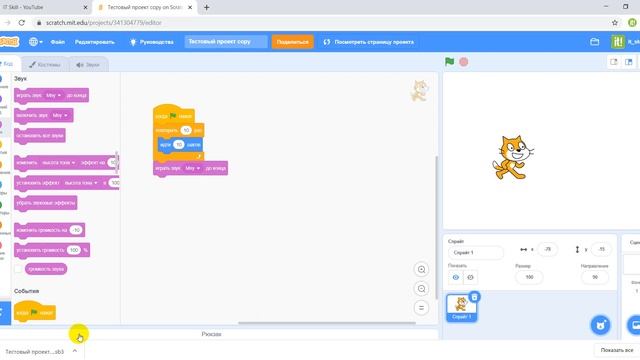Open the Chrome profile icon
This screenshot has width=640, height=360.
coord(633,23)
